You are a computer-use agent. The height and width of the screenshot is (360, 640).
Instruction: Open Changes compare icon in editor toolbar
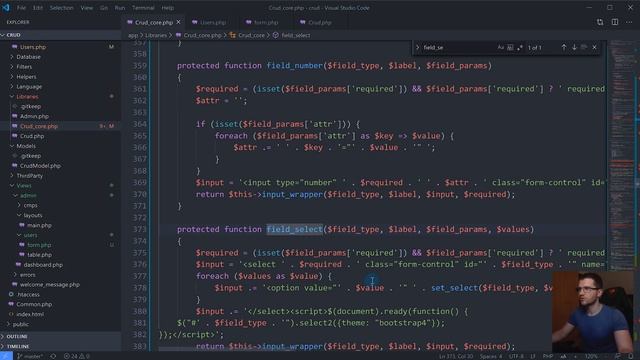600,22
